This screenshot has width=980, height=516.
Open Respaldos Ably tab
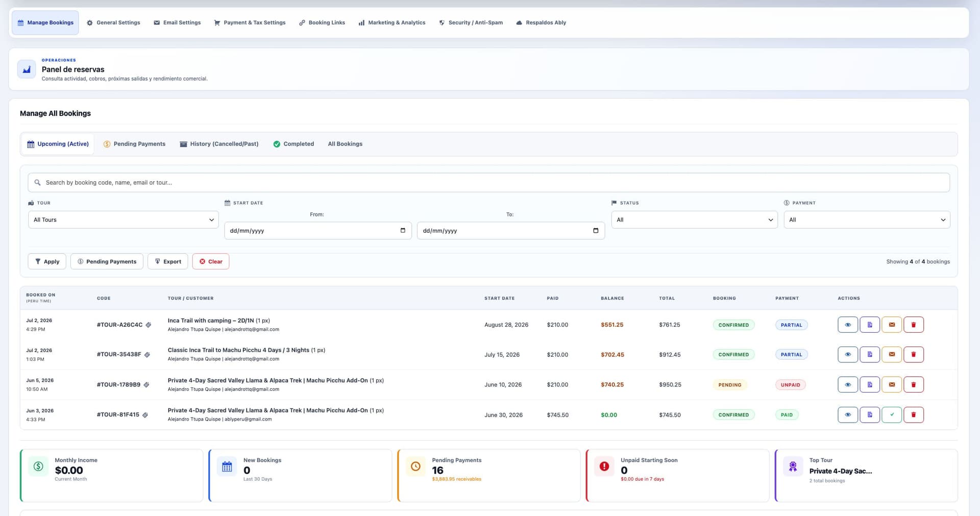click(541, 22)
